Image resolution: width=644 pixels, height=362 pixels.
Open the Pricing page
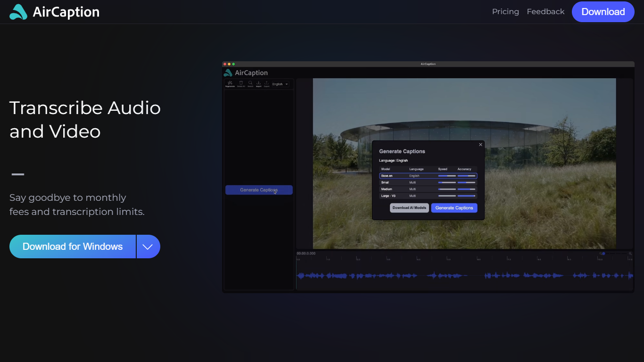click(505, 12)
